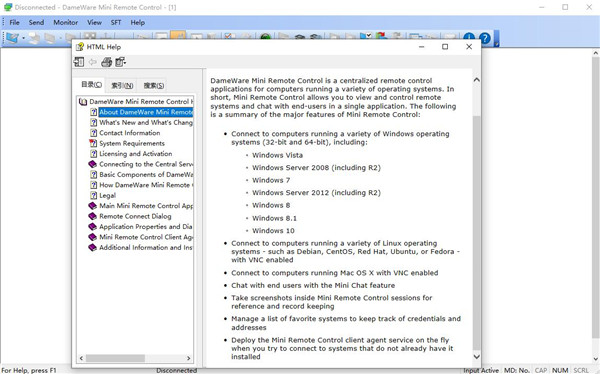600x374 pixels.
Task: Open the File menu
Action: coord(15,22)
